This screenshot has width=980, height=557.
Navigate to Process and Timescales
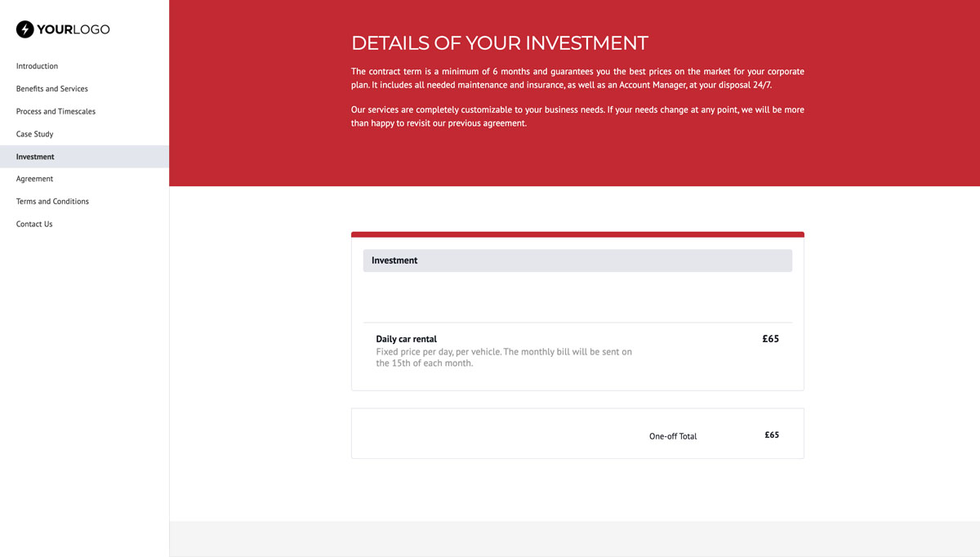point(56,112)
